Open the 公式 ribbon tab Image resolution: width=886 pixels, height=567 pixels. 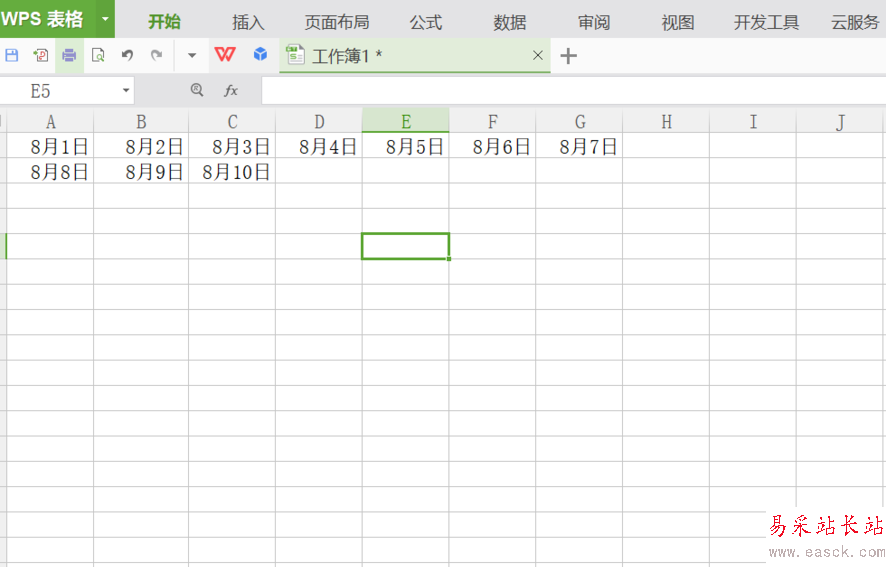click(426, 22)
